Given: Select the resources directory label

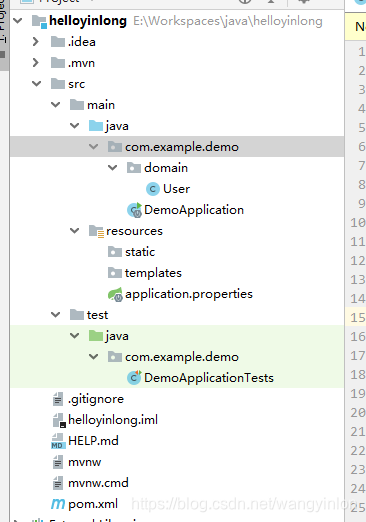Looking at the screenshot, I should [134, 231].
